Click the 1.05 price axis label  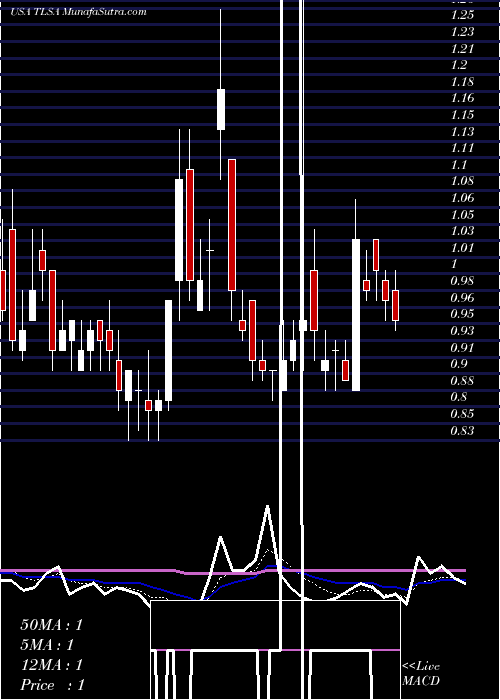click(462, 214)
